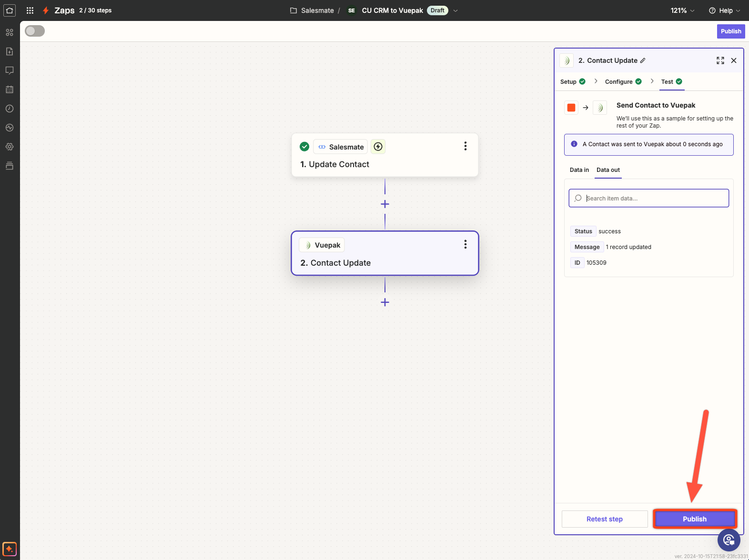Screen dimensions: 749x560
Task: Click the Vuepak app icon in panel header
Action: coord(567,60)
